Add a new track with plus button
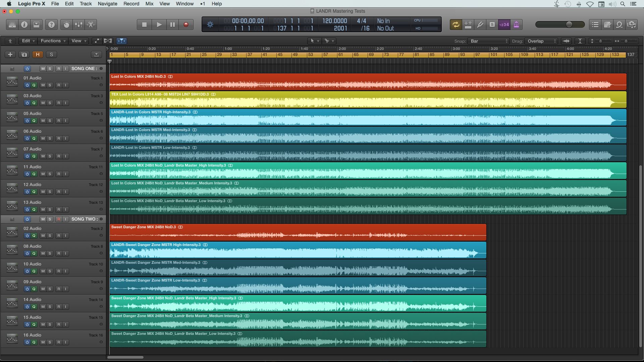The image size is (644, 362). pyautogui.click(x=10, y=54)
